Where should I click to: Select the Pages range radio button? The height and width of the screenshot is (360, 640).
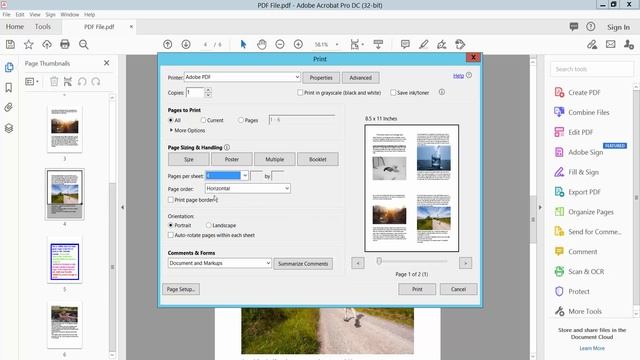click(x=241, y=120)
